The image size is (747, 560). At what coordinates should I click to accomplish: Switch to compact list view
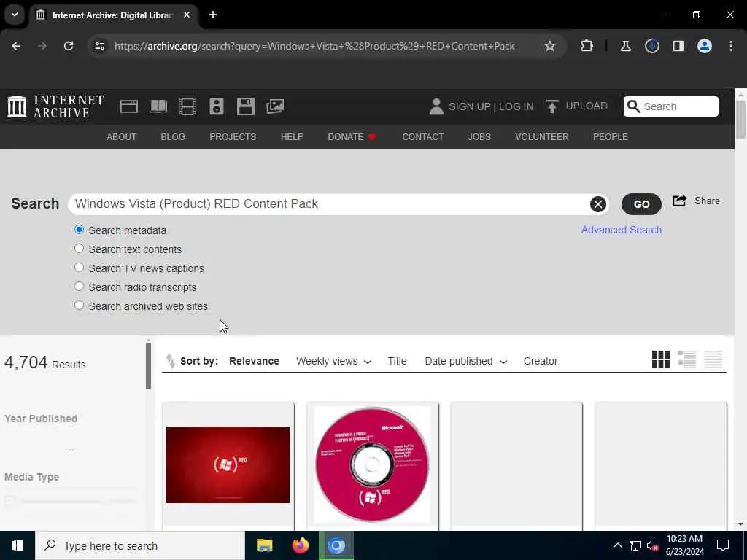pyautogui.click(x=713, y=359)
